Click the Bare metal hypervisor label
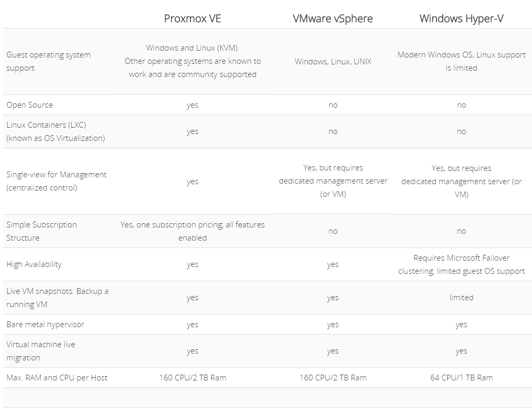This screenshot has height=410, width=532. (x=45, y=325)
